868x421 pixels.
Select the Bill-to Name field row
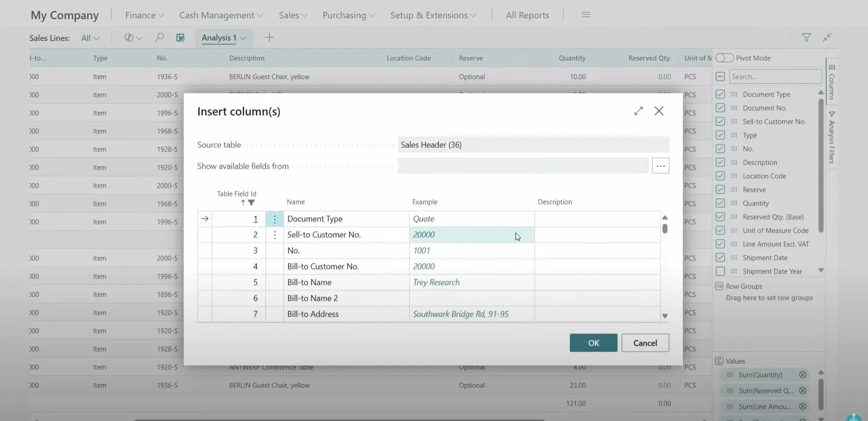tap(429, 282)
